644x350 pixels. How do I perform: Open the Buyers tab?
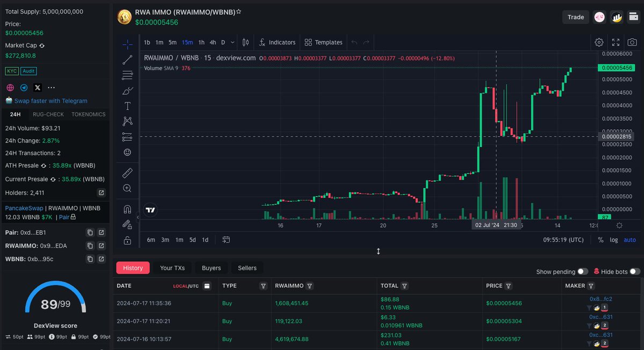click(211, 268)
